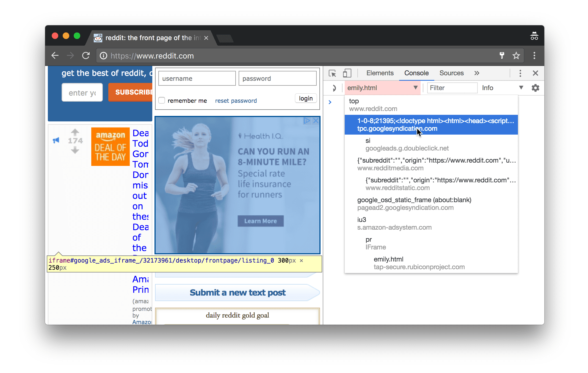
Task: Click the Elements tab in DevTools
Action: point(379,73)
